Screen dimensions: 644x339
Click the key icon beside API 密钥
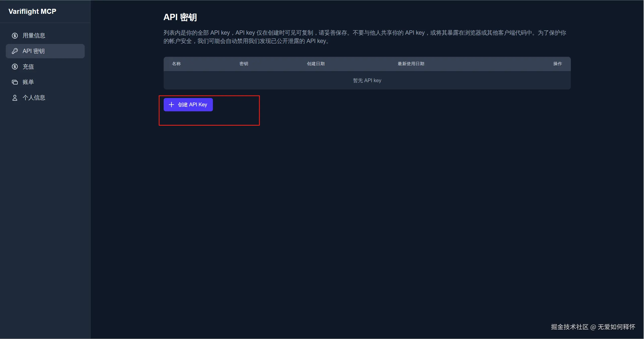[15, 51]
